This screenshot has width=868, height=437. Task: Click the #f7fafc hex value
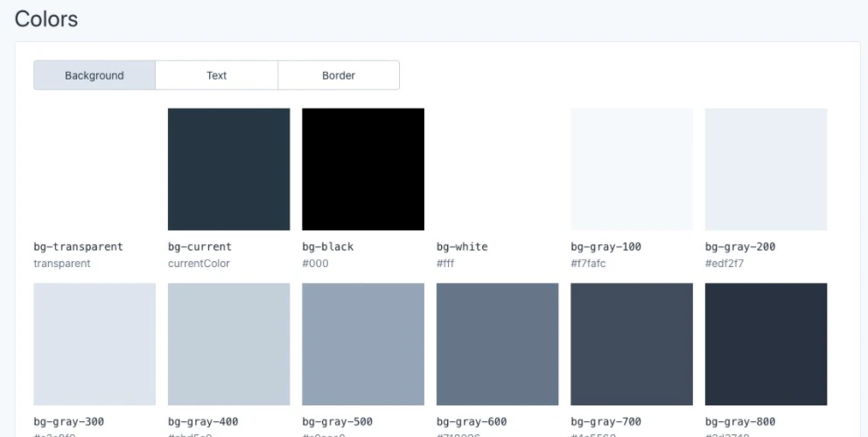point(589,264)
